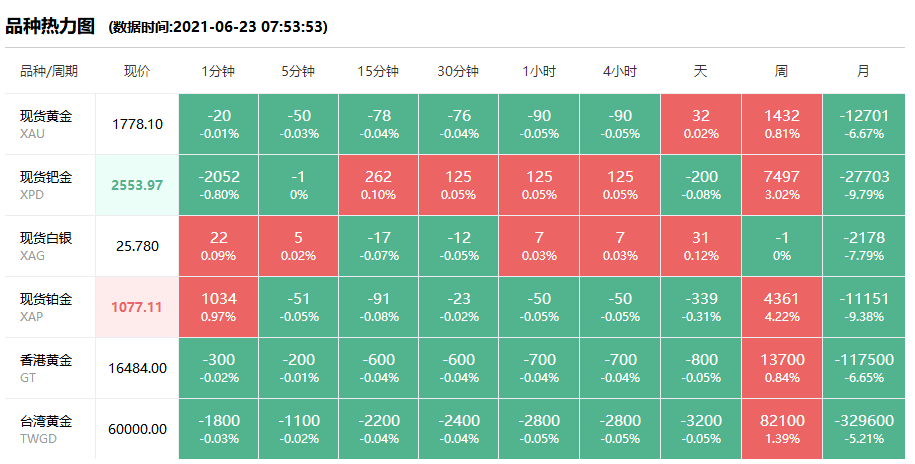Click the 月 column header
The width and height of the screenshot is (915, 464).
click(863, 72)
